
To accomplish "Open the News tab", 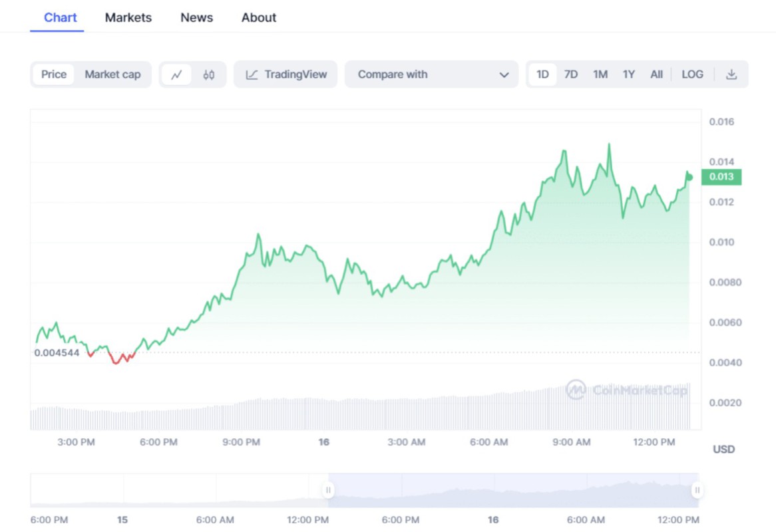I will pyautogui.click(x=196, y=17).
